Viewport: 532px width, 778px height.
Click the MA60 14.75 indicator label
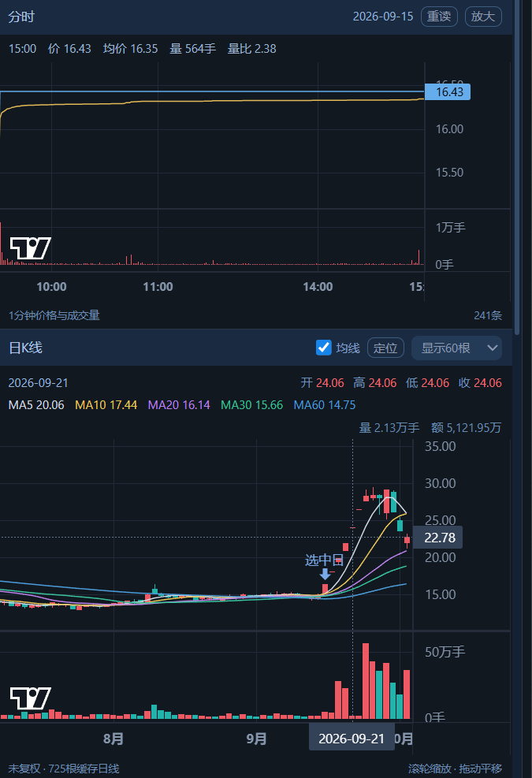(x=325, y=405)
